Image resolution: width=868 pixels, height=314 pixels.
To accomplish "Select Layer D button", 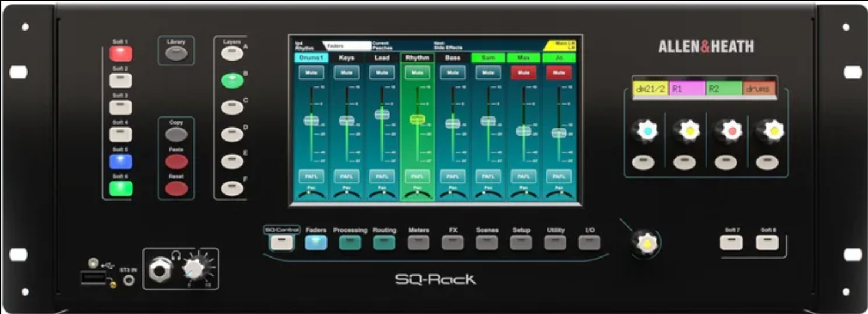I will pyautogui.click(x=232, y=135).
